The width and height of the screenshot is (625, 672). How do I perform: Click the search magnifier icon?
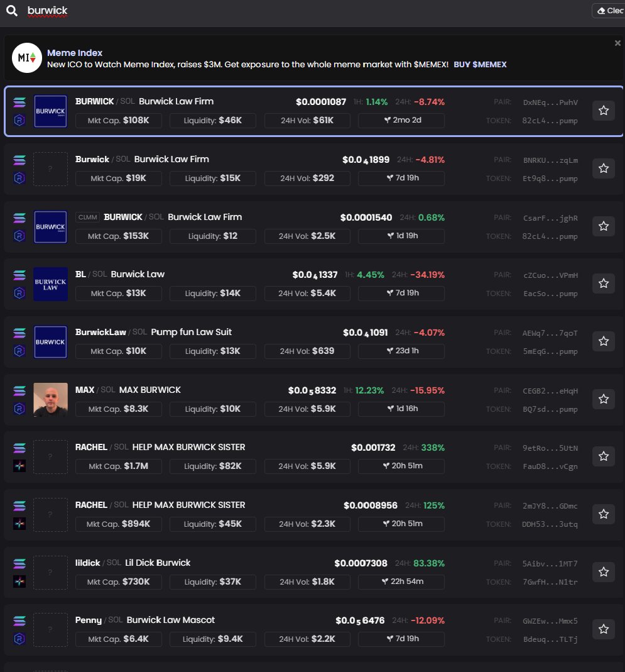click(12, 11)
